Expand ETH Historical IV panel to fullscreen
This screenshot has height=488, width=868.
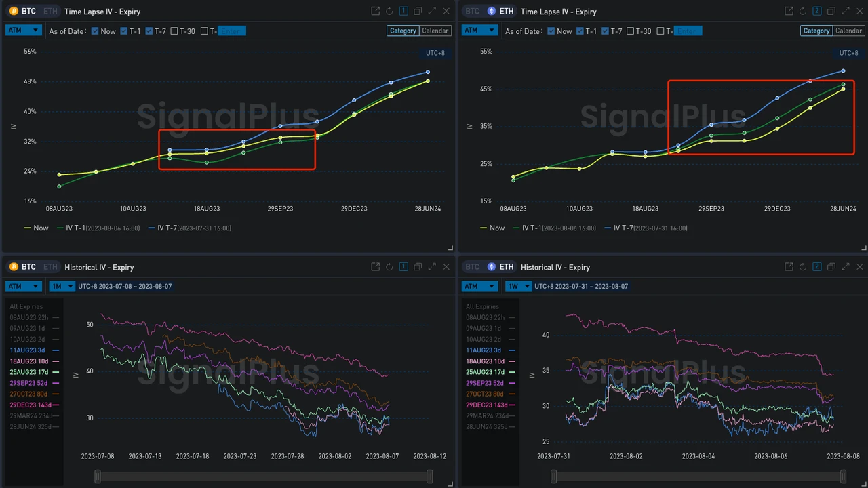[845, 267]
